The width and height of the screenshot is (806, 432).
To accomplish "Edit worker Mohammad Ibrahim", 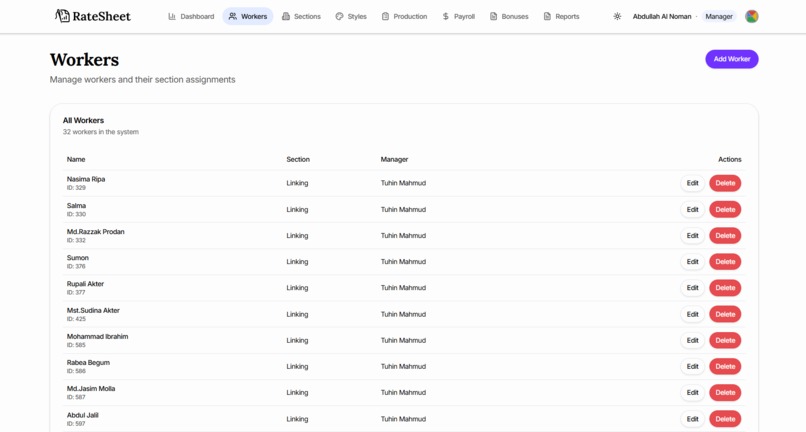I will pos(692,340).
